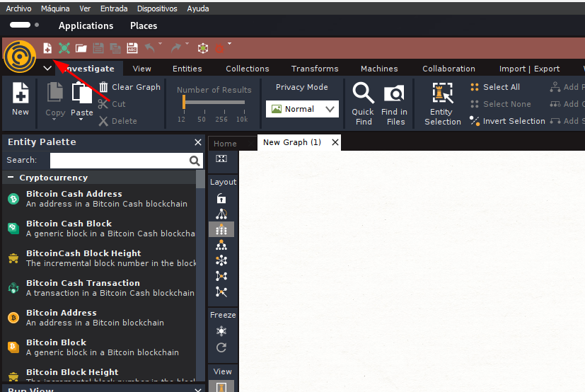Activate the Entity Selection tool
Screen dimensions: 585x392
443,104
